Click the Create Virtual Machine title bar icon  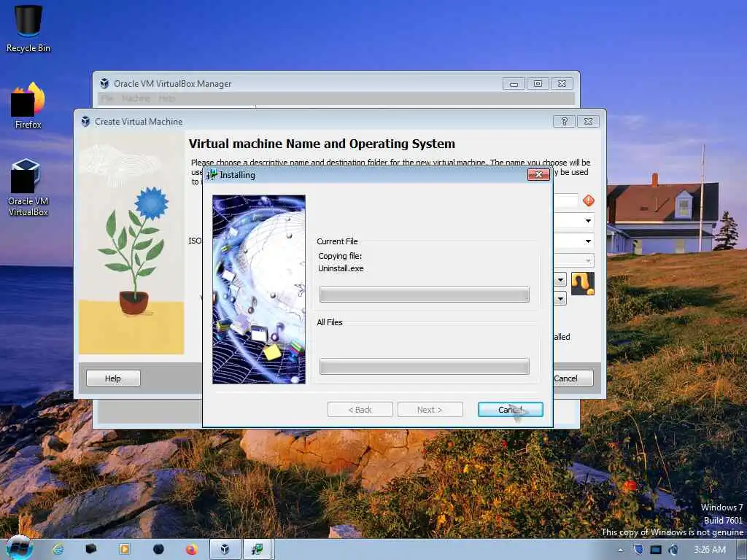coord(86,122)
